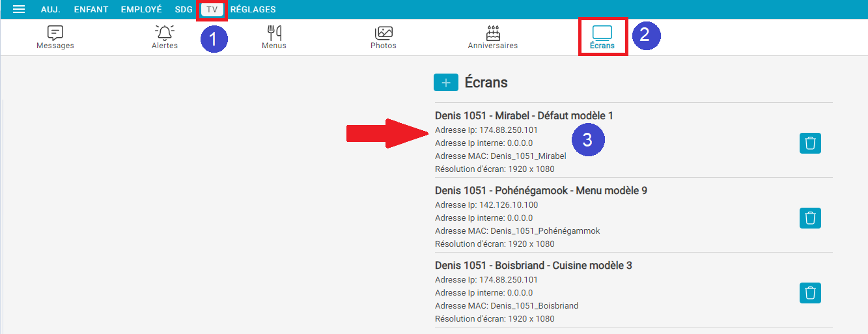
Task: Click the Photos picture icon
Action: (x=384, y=33)
